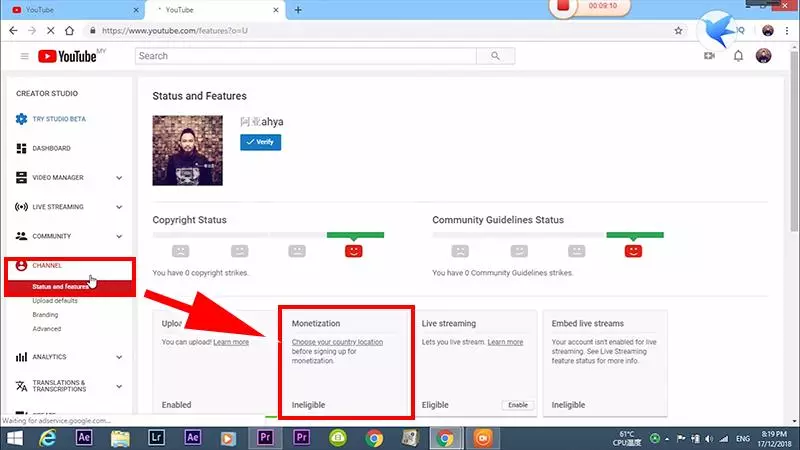The height and width of the screenshot is (450, 800).
Task: Go forward with the browser forward arrow
Action: coord(32,31)
